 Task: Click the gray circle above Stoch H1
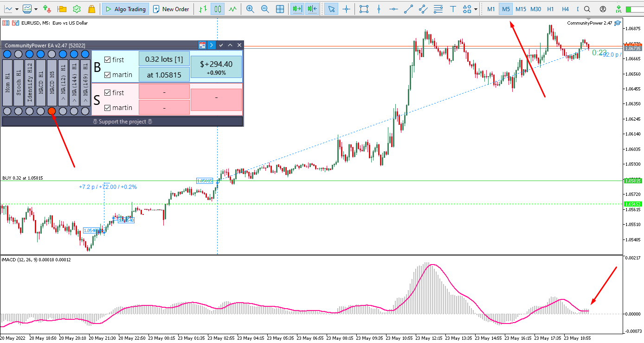(x=18, y=54)
